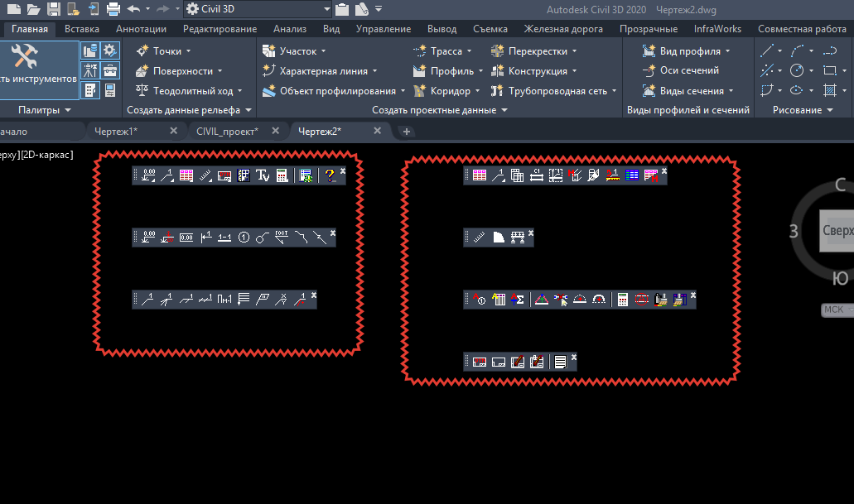Screen dimensions: 854x504
Task: Switch to the Чертеж1* drawing tab
Action: pos(116,131)
